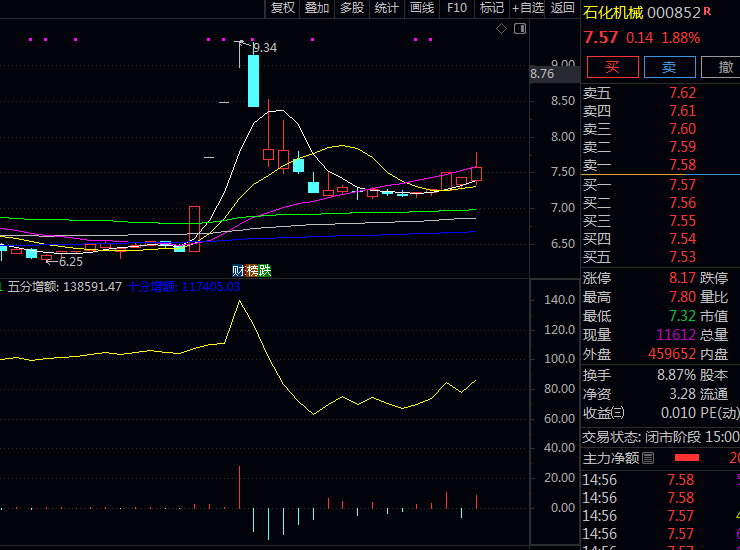Viewport: 740px width, 550px height.
Task: Open the 复权 price adjustment menu
Action: click(283, 8)
